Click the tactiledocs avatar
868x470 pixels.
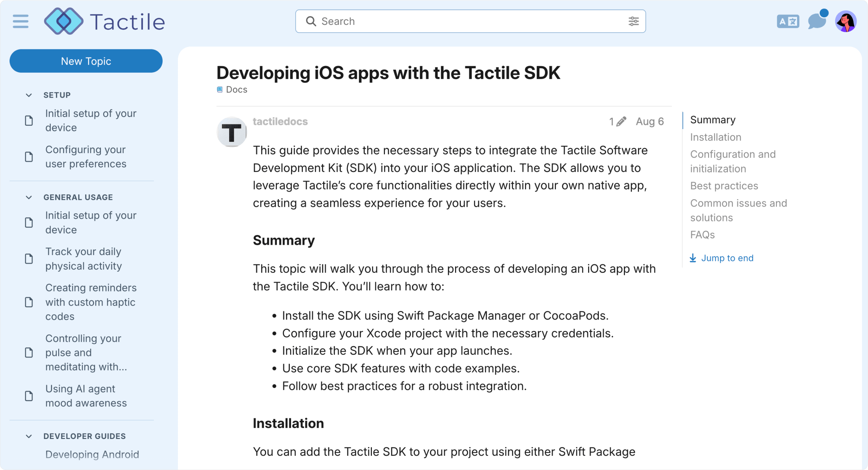pos(232,132)
